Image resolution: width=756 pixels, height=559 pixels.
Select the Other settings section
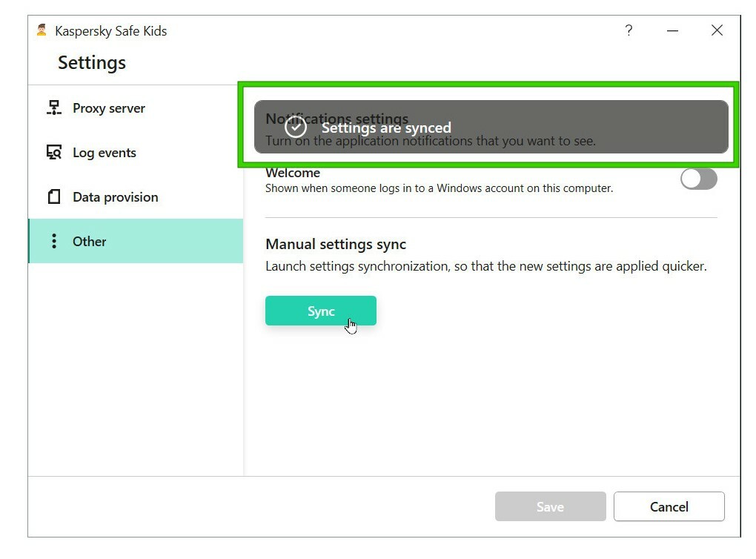pos(136,241)
